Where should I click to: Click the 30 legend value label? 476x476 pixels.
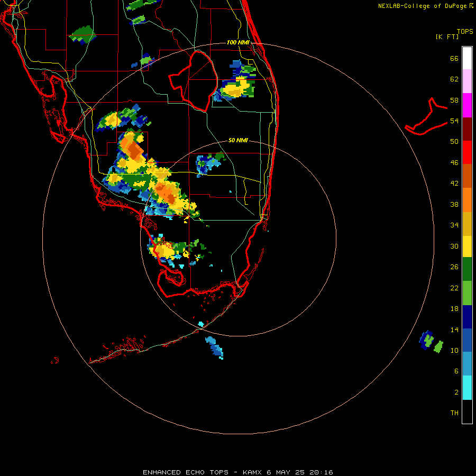(x=454, y=246)
